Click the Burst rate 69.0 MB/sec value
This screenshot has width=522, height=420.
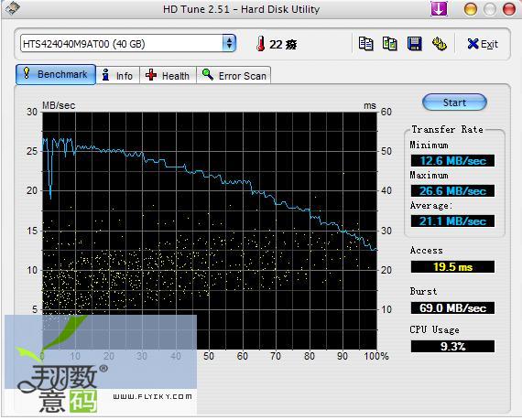[x=452, y=308]
